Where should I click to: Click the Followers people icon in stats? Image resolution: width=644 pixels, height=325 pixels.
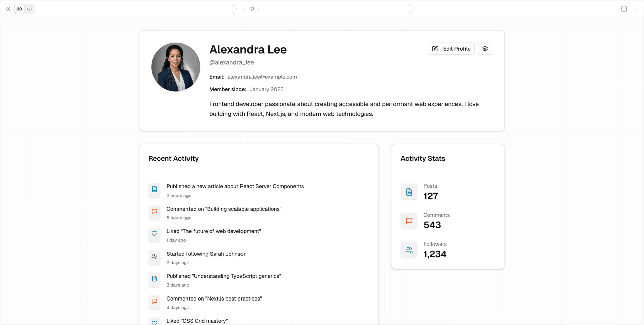(409, 250)
